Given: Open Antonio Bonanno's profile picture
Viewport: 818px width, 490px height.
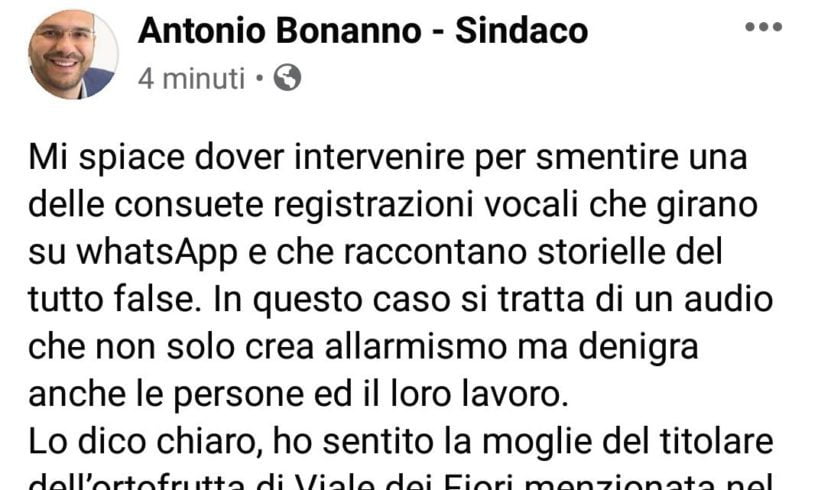Looking at the screenshot, I should 73,54.
